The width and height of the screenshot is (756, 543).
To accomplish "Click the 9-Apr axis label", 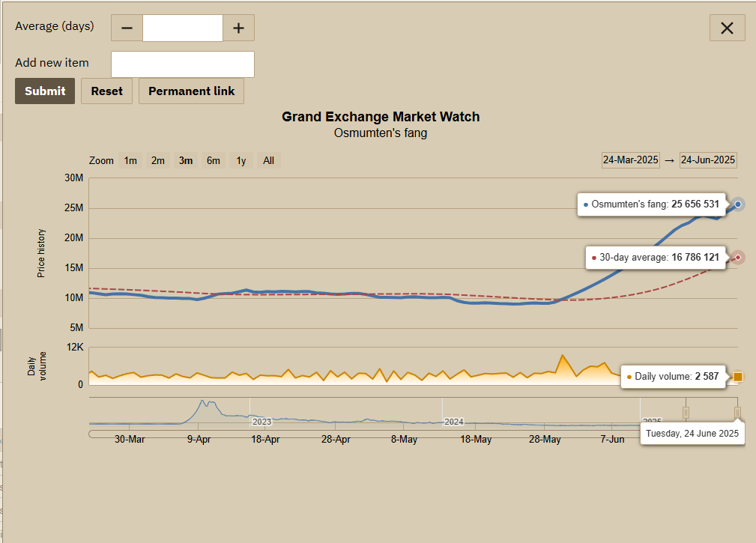I will (x=199, y=440).
